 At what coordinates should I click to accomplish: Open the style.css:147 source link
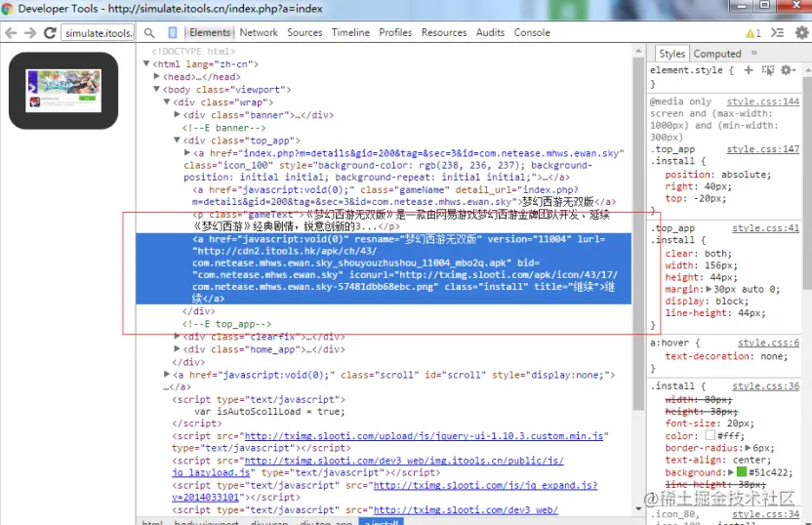click(763, 149)
